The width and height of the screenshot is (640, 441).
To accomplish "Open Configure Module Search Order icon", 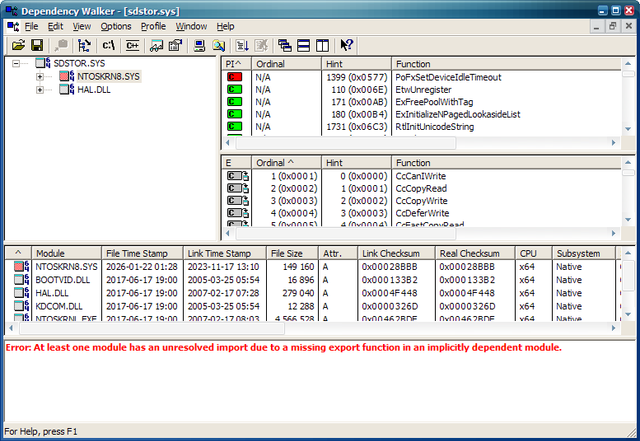I will [219, 45].
